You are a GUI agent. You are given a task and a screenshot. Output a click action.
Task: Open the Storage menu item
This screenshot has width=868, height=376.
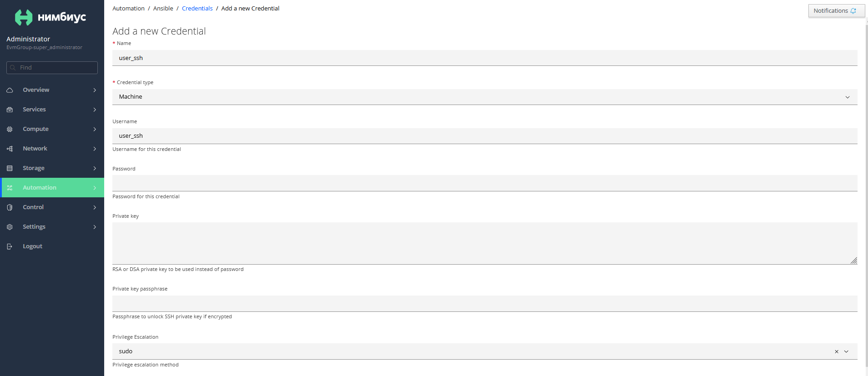[52, 168]
